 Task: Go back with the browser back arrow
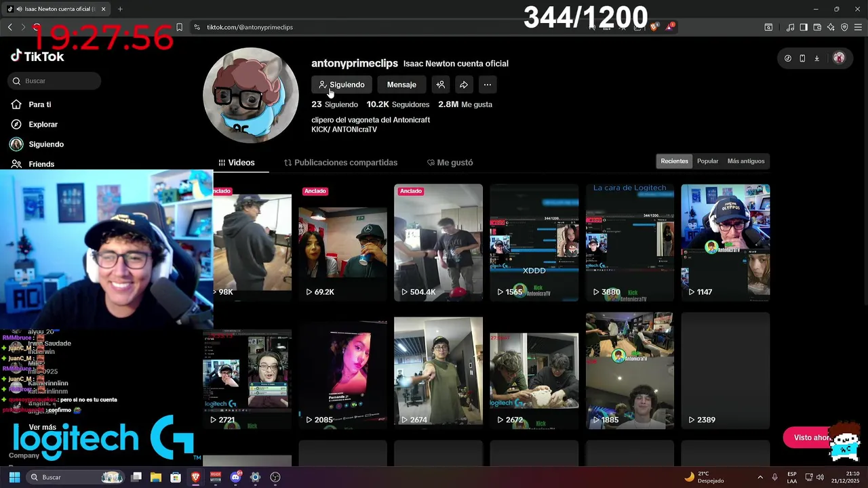(9, 27)
